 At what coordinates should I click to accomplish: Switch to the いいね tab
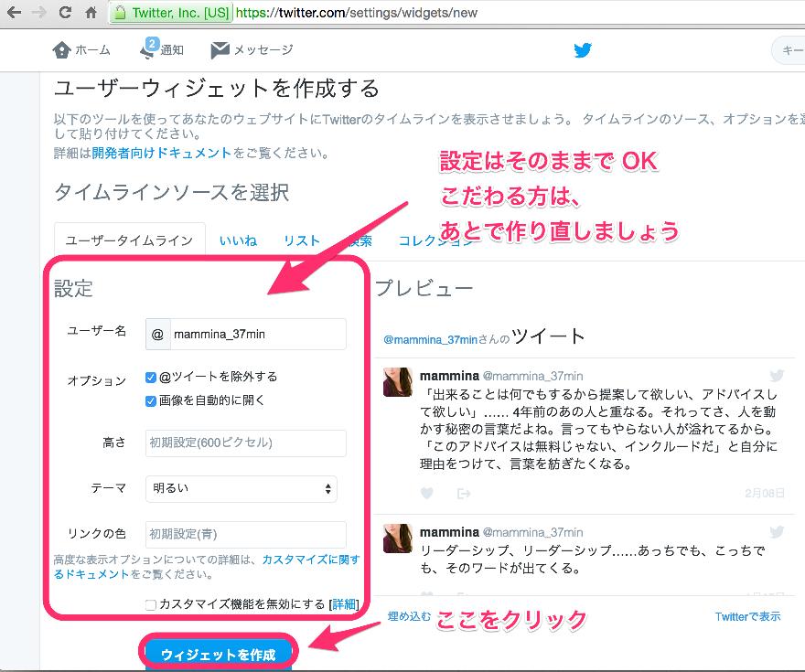pyautogui.click(x=238, y=240)
